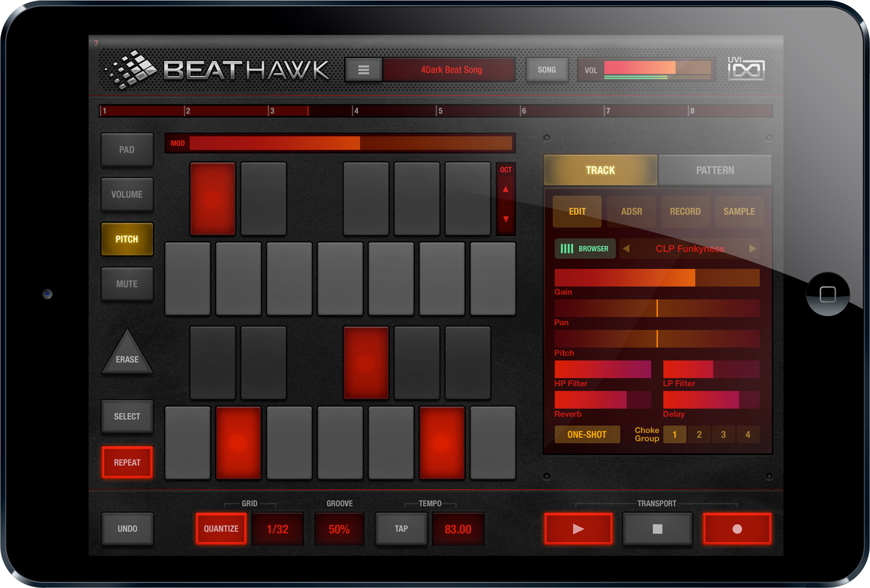
Task: Adjust the LP Filter slider
Action: pos(712,369)
